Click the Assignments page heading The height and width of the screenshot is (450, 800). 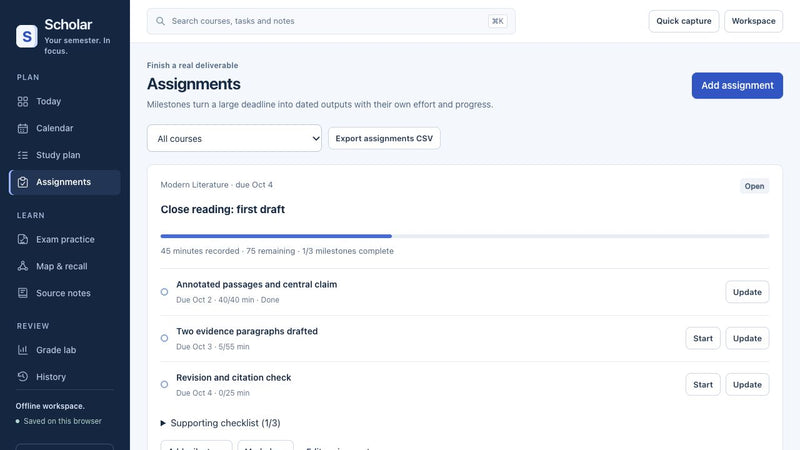pos(193,84)
